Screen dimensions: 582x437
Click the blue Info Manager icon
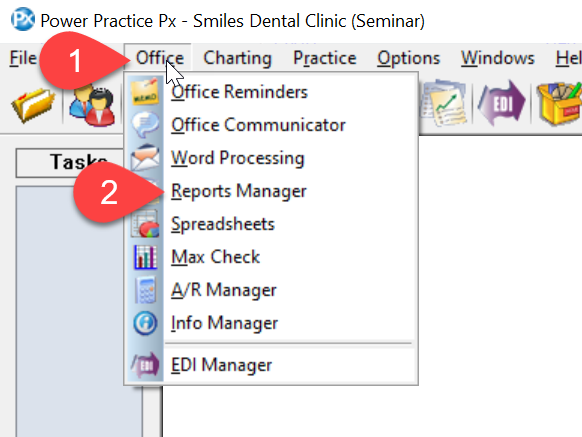[145, 323]
